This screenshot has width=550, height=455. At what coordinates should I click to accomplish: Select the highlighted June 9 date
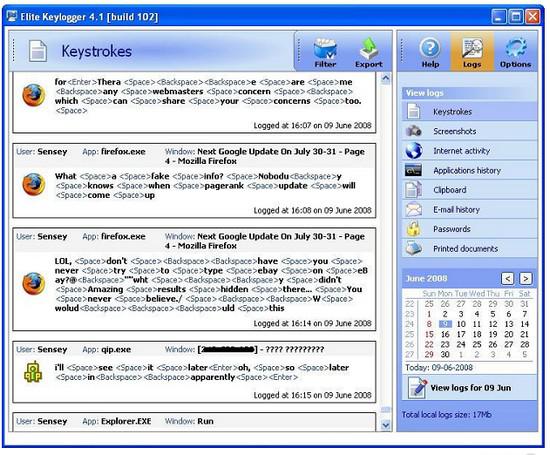[x=445, y=324]
